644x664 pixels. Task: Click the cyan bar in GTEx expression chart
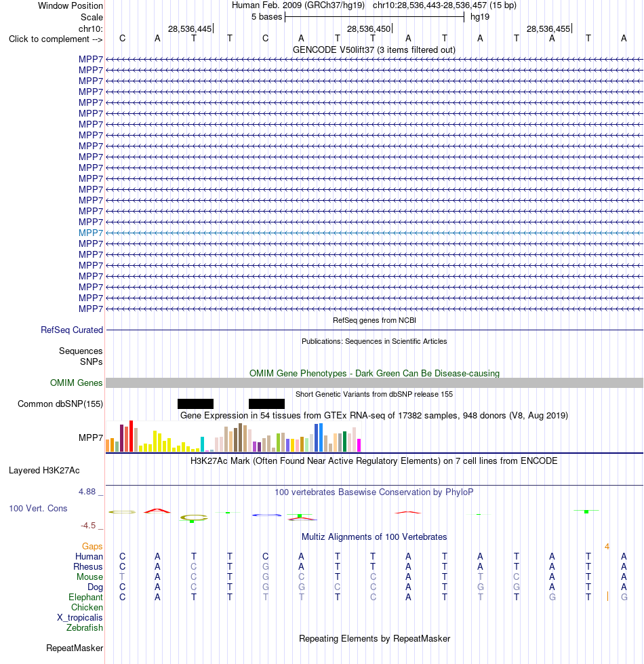click(x=202, y=444)
